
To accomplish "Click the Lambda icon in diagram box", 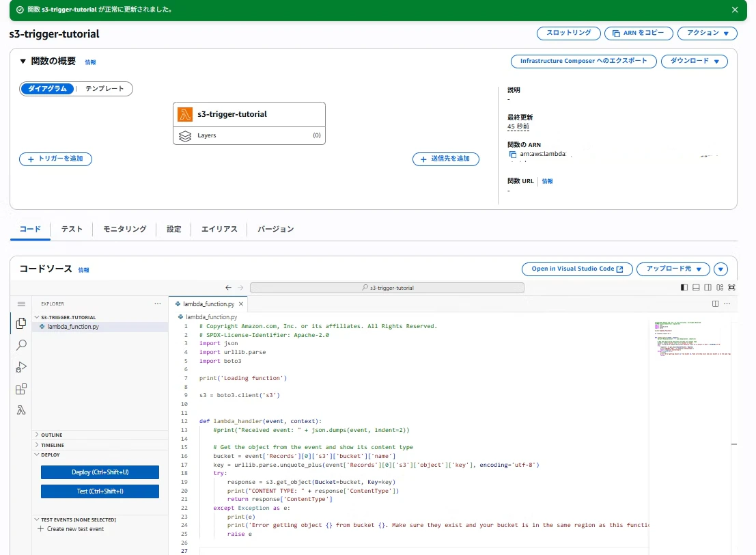I will coord(185,114).
